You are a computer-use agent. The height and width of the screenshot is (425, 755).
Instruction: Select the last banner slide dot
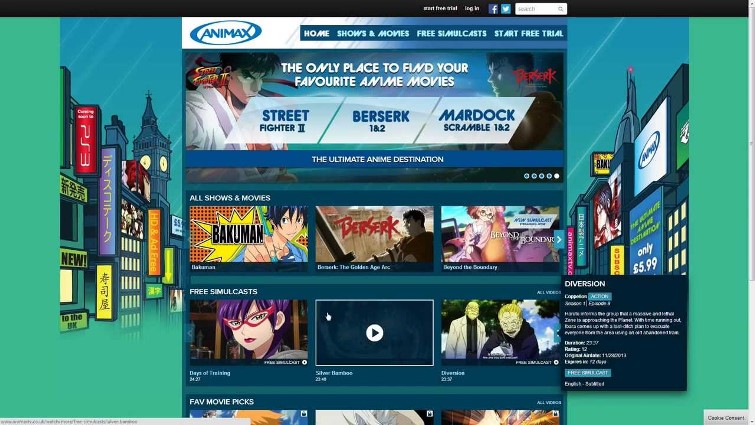point(557,175)
